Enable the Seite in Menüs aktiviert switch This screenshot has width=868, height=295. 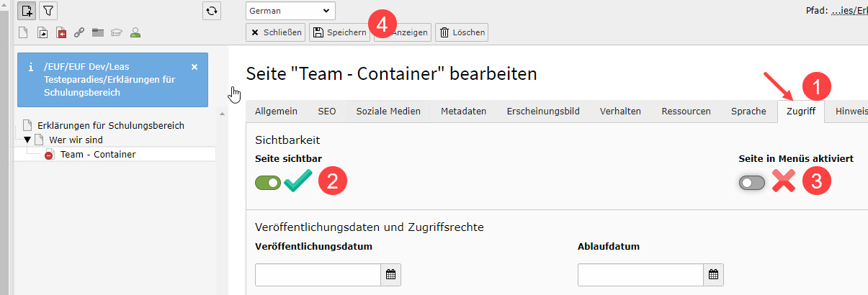tap(752, 183)
